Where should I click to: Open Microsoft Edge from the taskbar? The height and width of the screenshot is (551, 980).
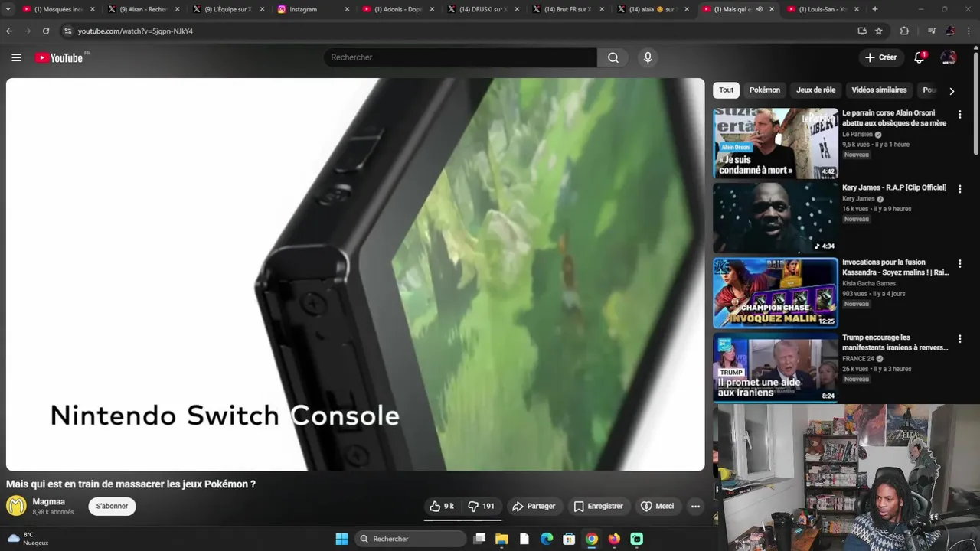(x=547, y=539)
